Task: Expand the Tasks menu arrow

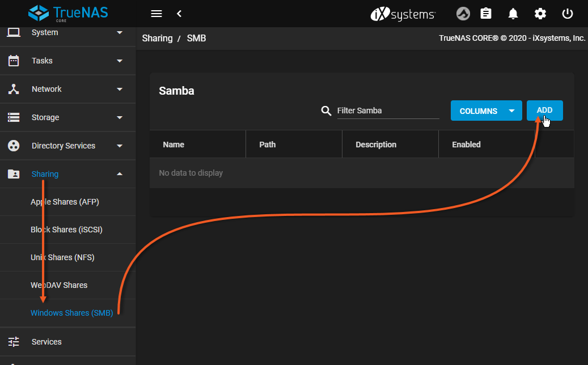Action: (120, 61)
